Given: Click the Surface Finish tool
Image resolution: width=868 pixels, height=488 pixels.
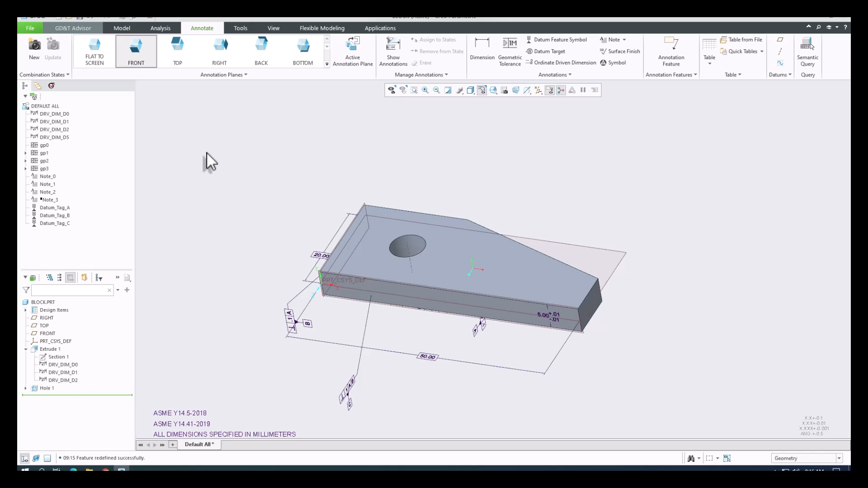Looking at the screenshot, I should coord(620,52).
